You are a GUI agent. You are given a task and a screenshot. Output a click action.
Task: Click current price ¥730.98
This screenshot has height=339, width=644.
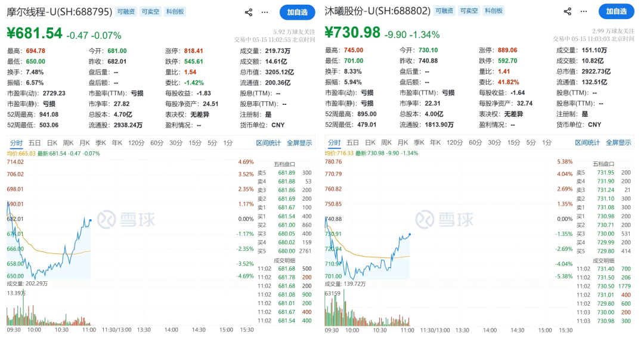point(353,32)
